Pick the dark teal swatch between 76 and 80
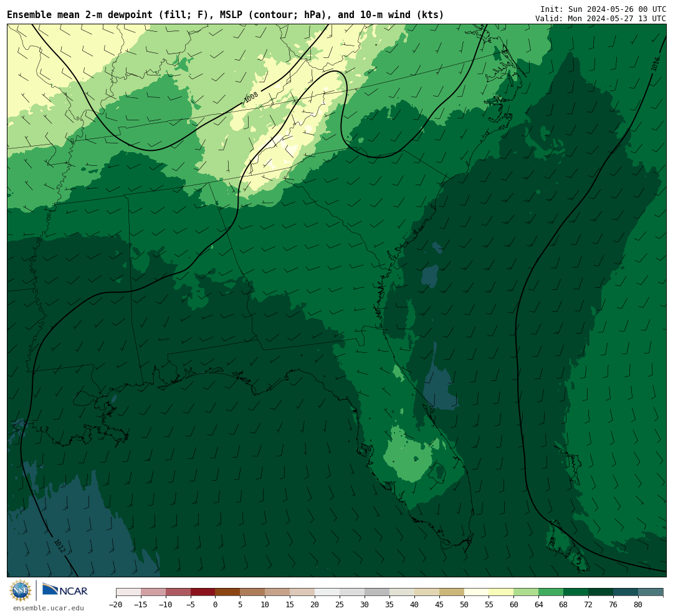The image size is (673, 616). 626,592
